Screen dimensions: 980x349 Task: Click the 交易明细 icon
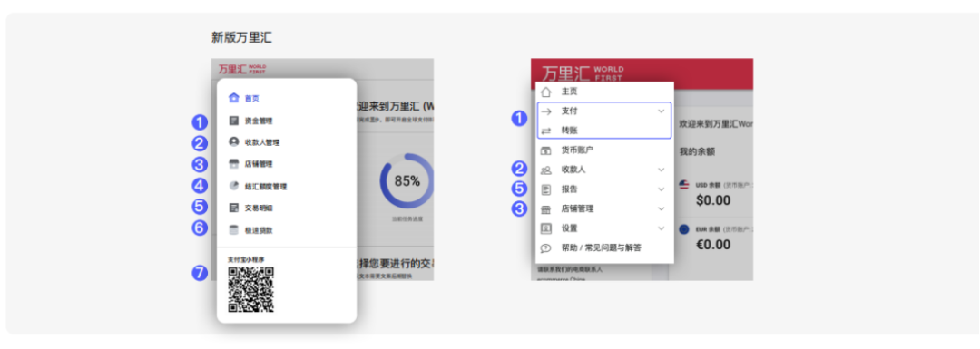tap(234, 208)
